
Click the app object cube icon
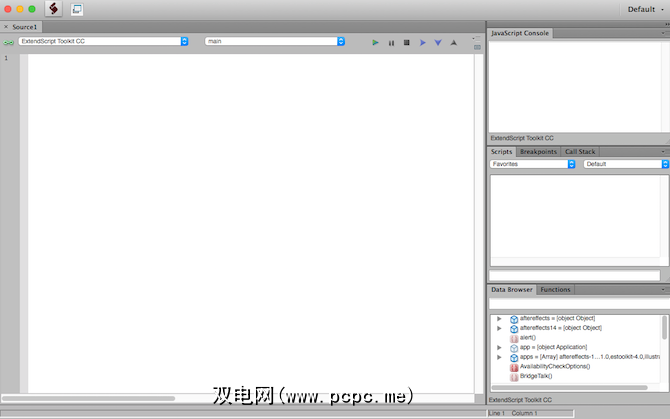514,348
